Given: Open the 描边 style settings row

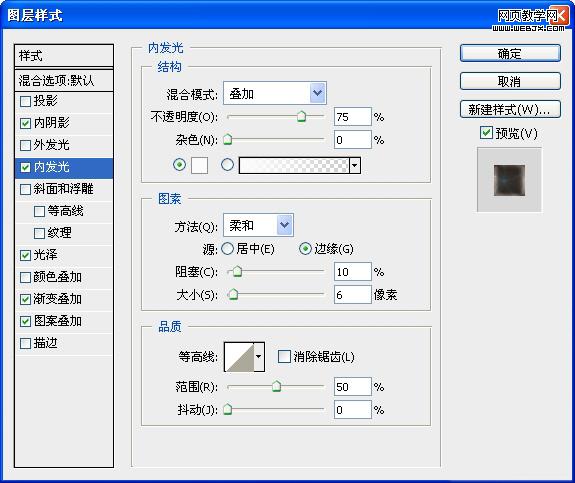Looking at the screenshot, I should coord(64,344).
